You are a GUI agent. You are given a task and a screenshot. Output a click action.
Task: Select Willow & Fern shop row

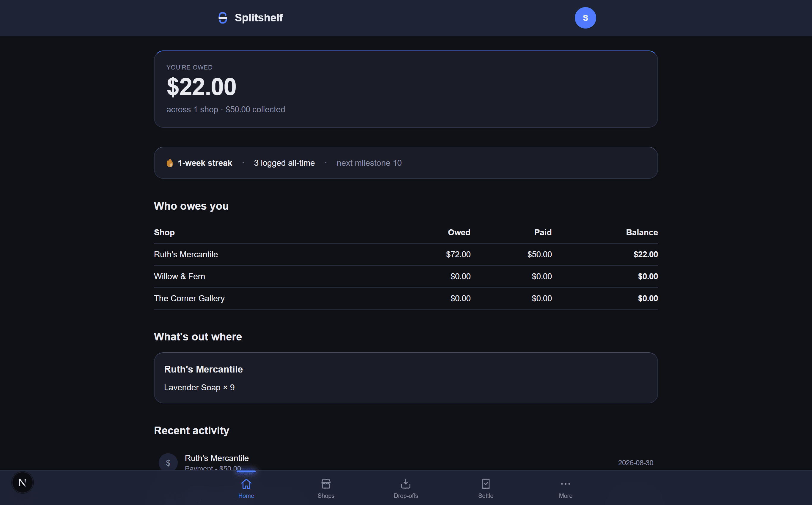[x=406, y=276]
